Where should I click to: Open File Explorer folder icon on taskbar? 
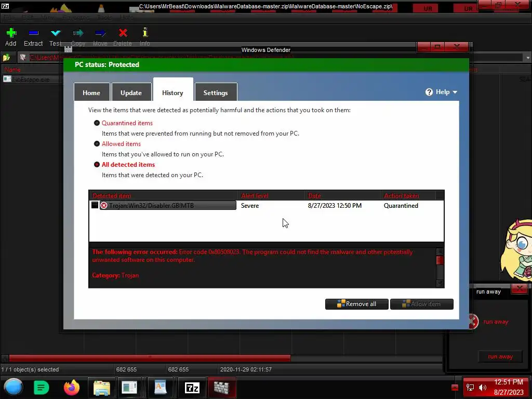click(x=101, y=388)
